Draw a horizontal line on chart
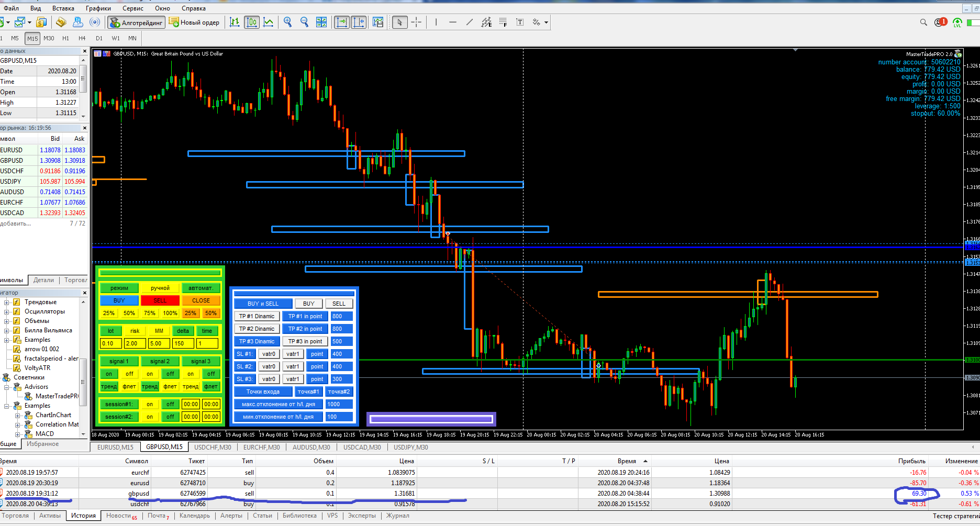The image size is (980, 526). point(453,22)
